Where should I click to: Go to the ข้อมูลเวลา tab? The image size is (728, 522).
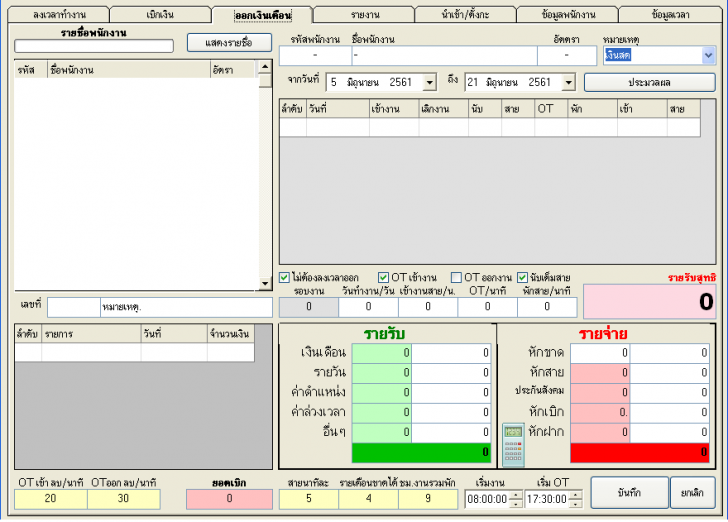point(670,14)
